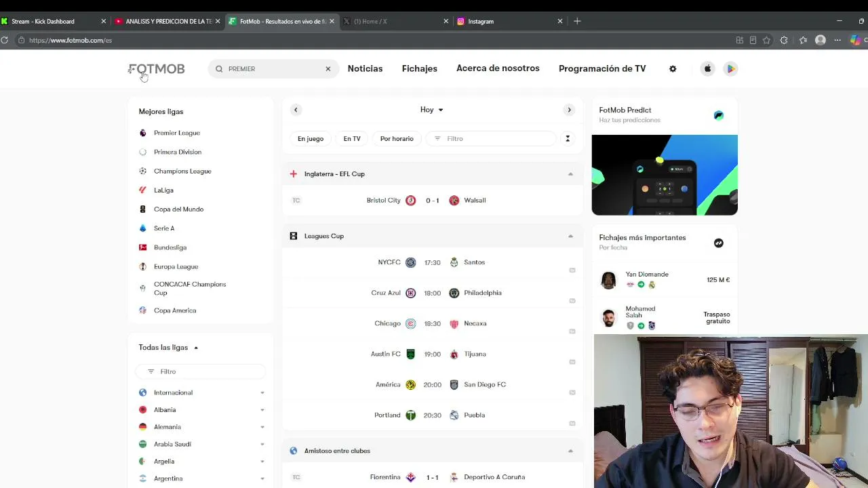The image size is (868, 488).
Task: Click the PREMIER search field
Action: point(273,68)
